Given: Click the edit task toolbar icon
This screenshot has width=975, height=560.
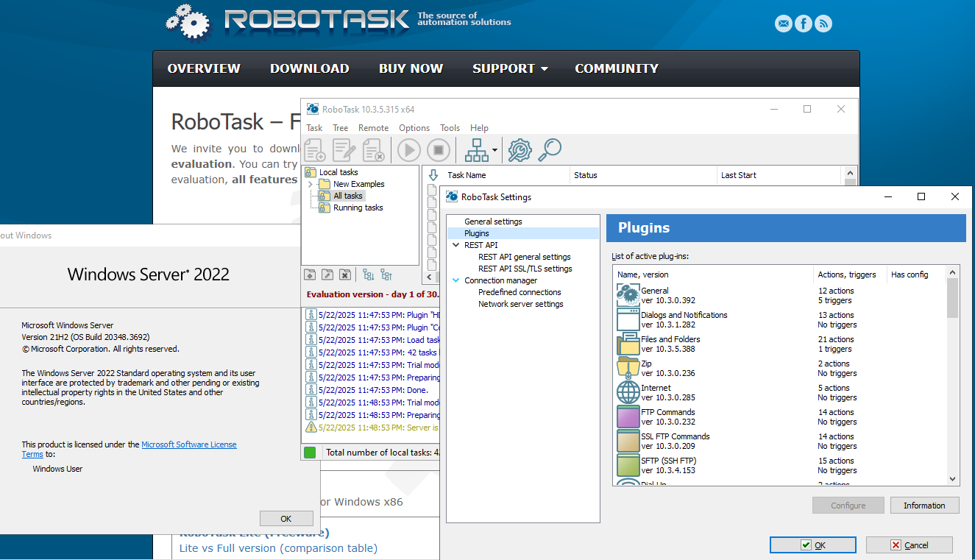Looking at the screenshot, I should [344, 149].
